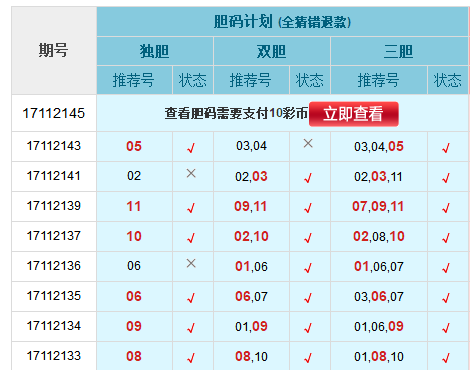Click 独胆 checkmark icon in row 17112133
Viewport: 470px width, 370px height.
[191, 358]
